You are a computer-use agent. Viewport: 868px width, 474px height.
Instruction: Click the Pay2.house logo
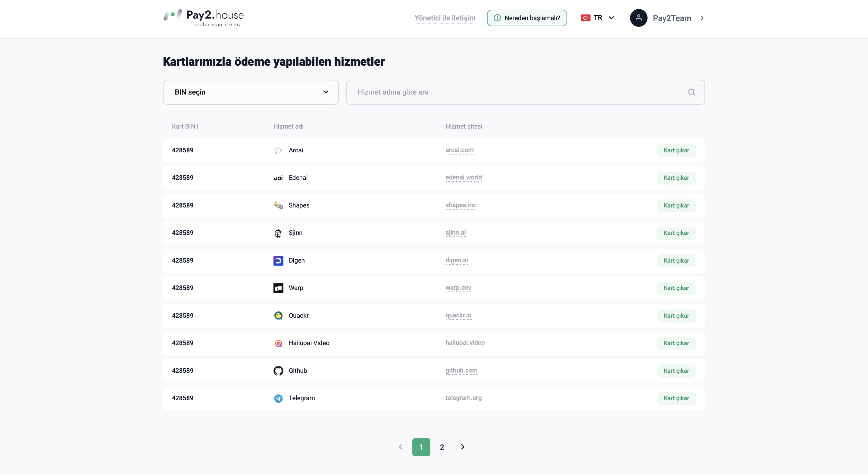204,18
